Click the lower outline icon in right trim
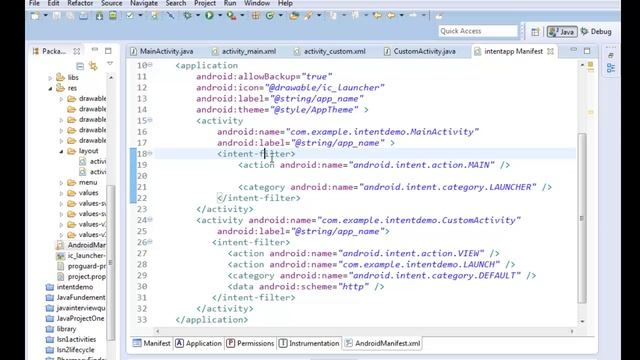The width and height of the screenshot is (640, 360). (x=611, y=68)
